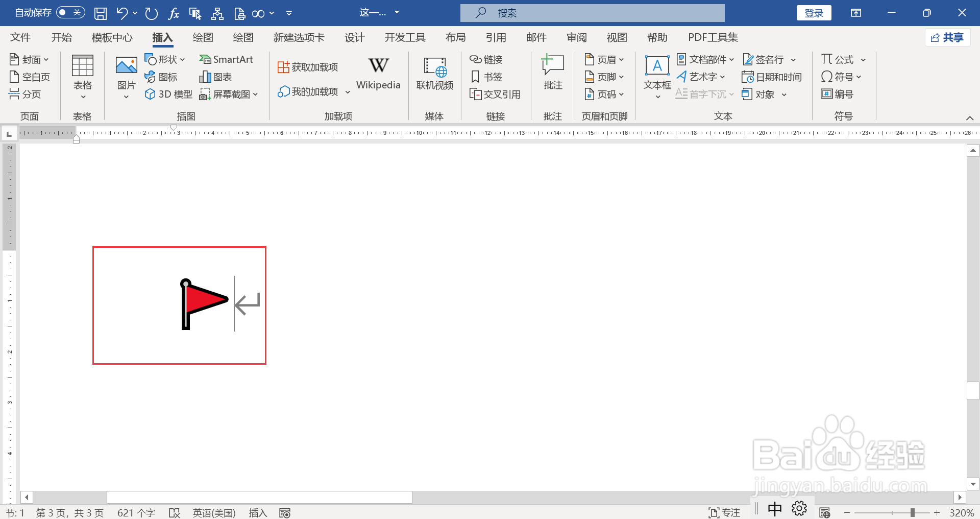This screenshot has width=980, height=519.
Task: Switch to the 布局 Layout tab
Action: pyautogui.click(x=455, y=37)
